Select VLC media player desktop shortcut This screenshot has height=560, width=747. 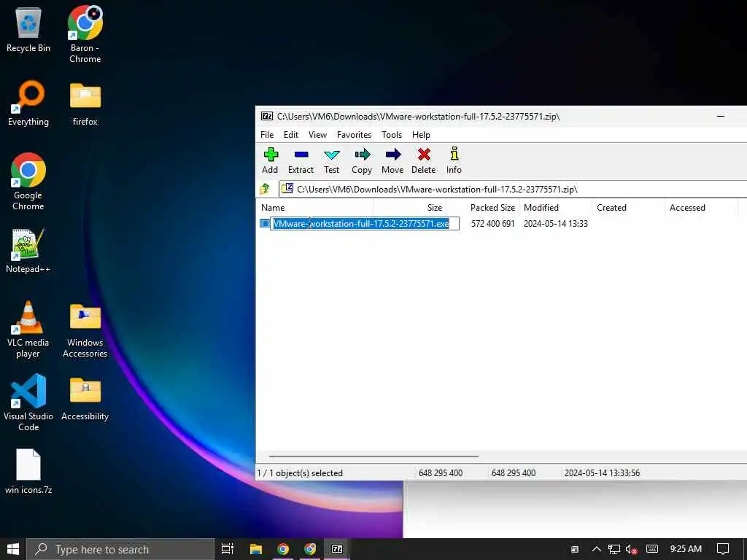28,329
